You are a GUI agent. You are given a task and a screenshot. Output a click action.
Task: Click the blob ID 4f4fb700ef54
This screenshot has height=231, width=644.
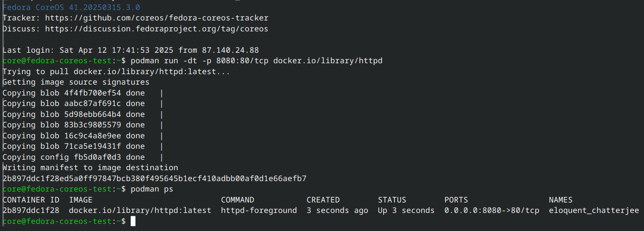coord(93,93)
